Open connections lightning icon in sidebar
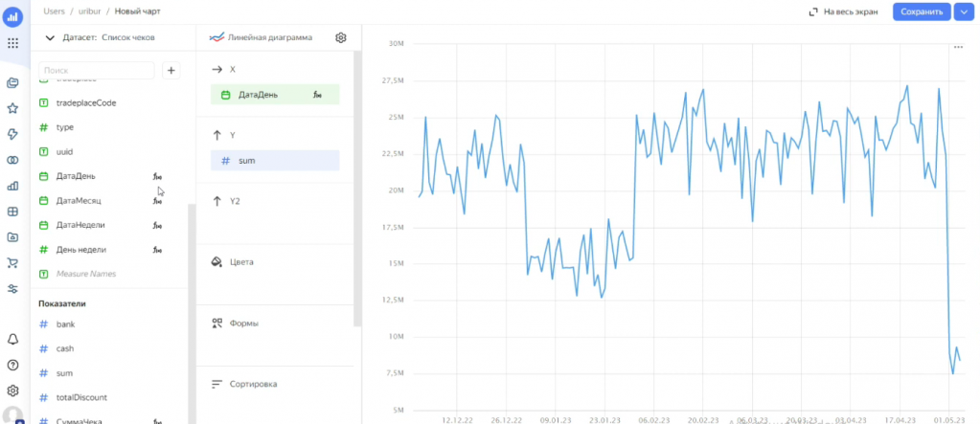This screenshot has width=980, height=424. point(12,134)
